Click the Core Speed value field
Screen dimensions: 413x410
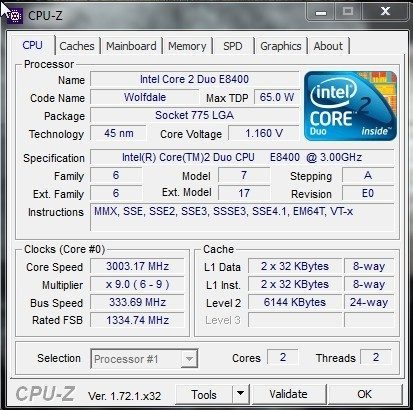137,266
